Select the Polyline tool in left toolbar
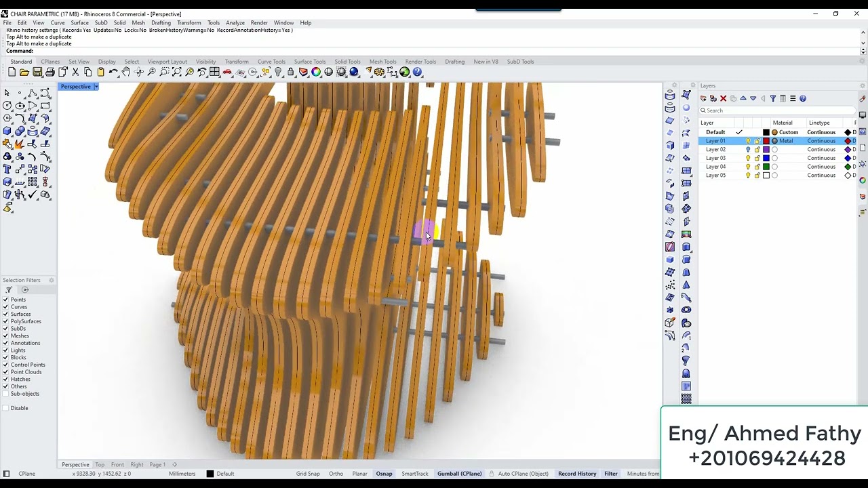Viewport: 868px width, 488px height. [32, 93]
